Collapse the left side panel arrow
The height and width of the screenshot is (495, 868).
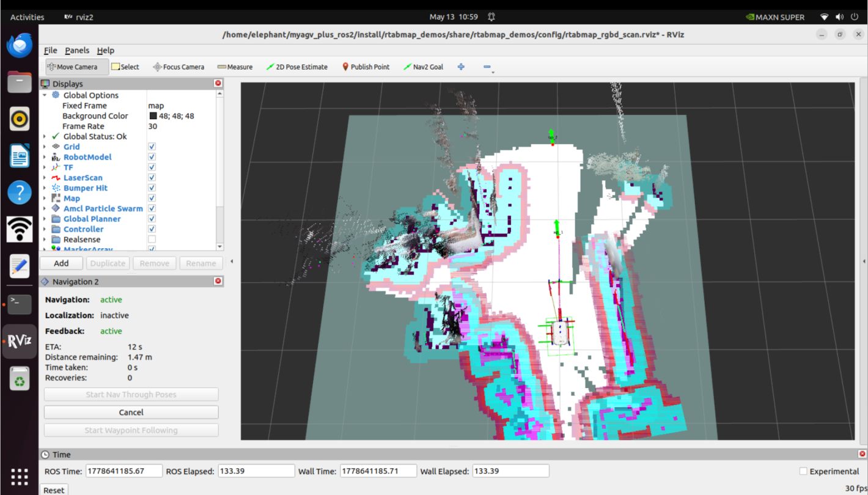(x=231, y=262)
